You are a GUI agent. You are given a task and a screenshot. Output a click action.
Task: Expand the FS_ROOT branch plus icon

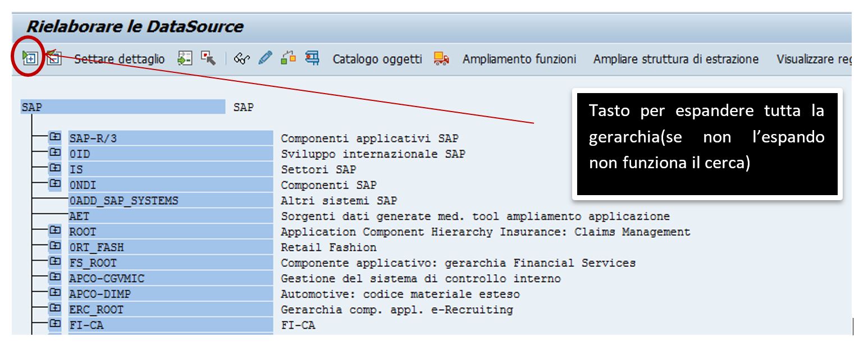coord(54,262)
